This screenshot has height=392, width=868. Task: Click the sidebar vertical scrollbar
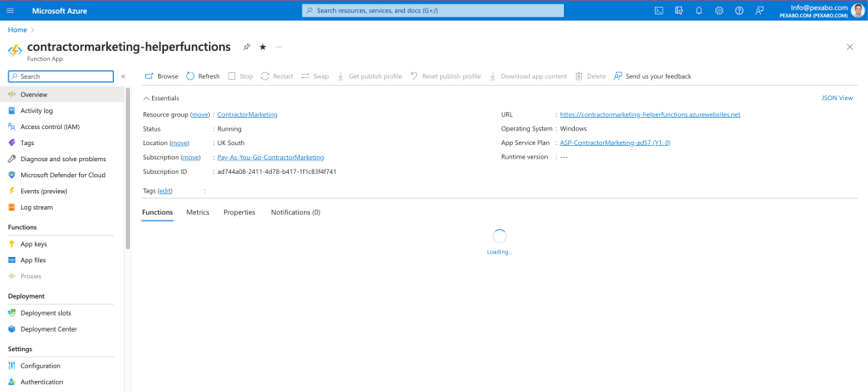point(128,169)
